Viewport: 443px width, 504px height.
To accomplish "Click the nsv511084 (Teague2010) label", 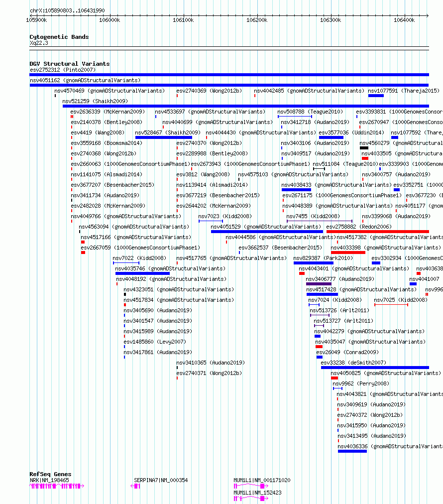I will [345, 164].
